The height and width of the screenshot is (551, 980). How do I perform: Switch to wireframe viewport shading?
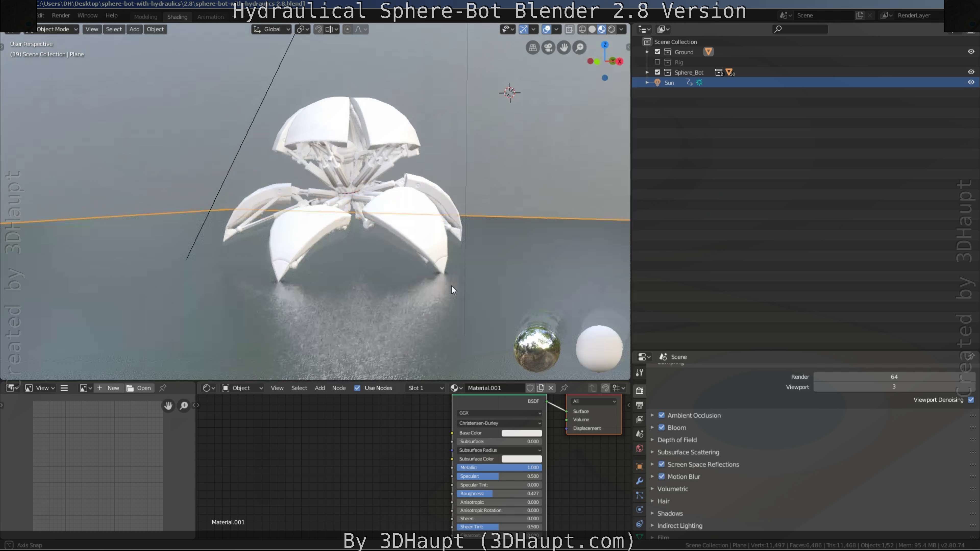(582, 29)
